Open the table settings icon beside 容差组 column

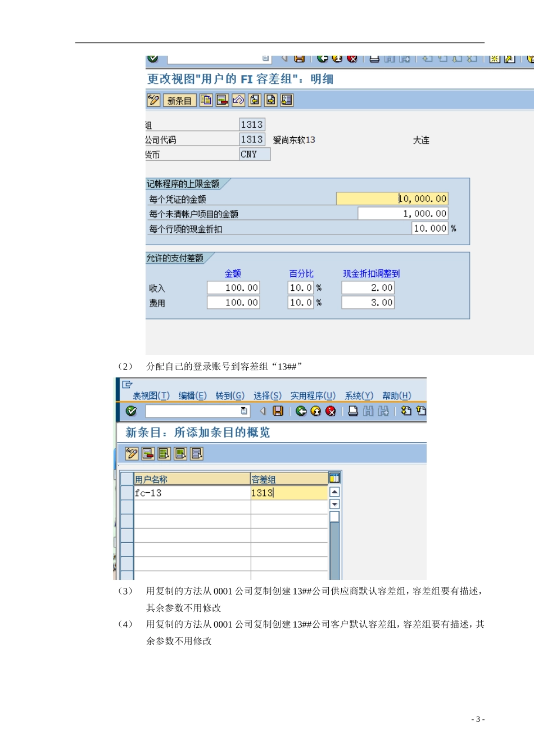pos(334,478)
